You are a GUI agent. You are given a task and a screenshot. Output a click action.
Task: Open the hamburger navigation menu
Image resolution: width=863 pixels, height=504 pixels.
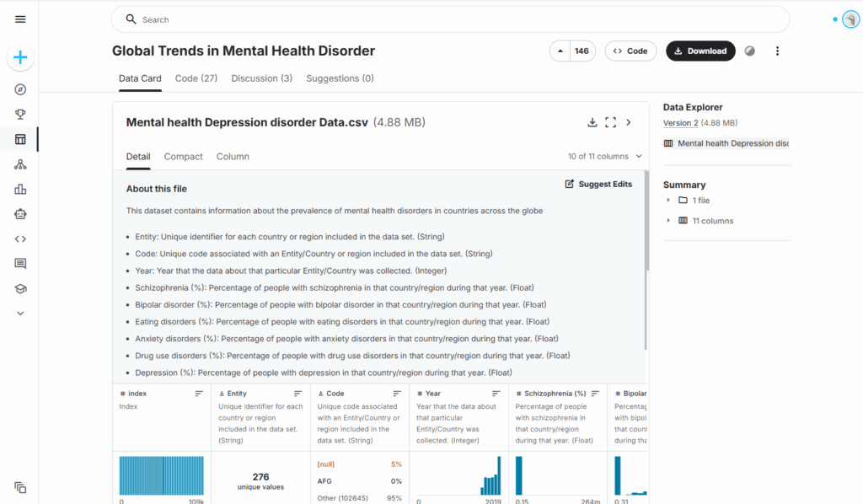pyautogui.click(x=20, y=19)
